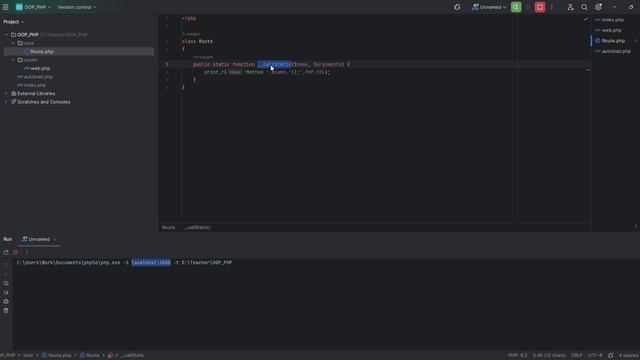640x360 pixels.
Task: Open the Project view selector dropdown
Action: (13, 22)
